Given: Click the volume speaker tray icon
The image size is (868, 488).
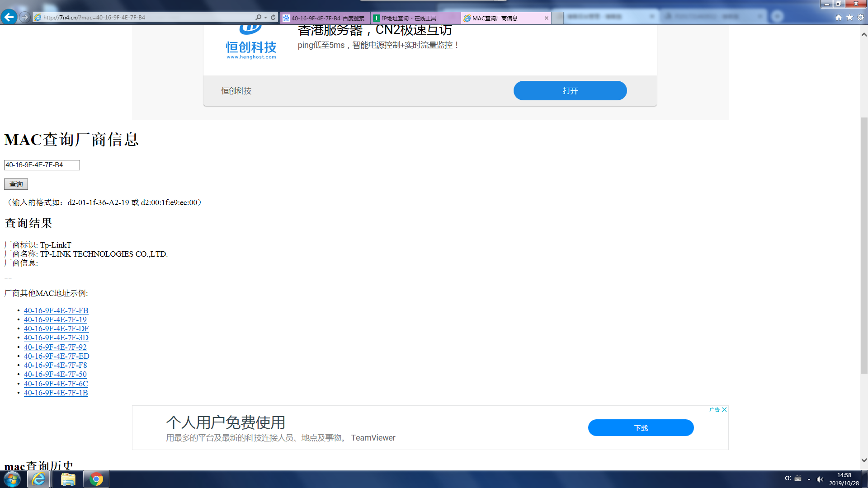Looking at the screenshot, I should pos(820,479).
